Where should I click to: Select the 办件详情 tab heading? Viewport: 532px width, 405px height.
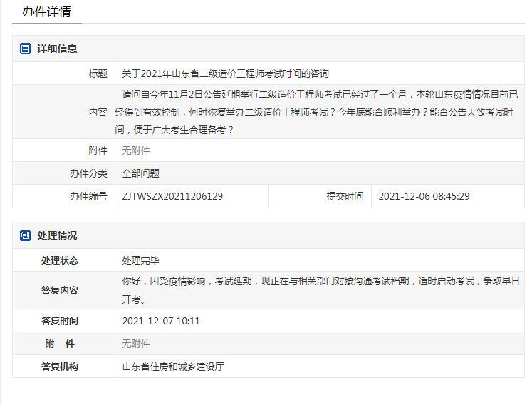(x=46, y=12)
